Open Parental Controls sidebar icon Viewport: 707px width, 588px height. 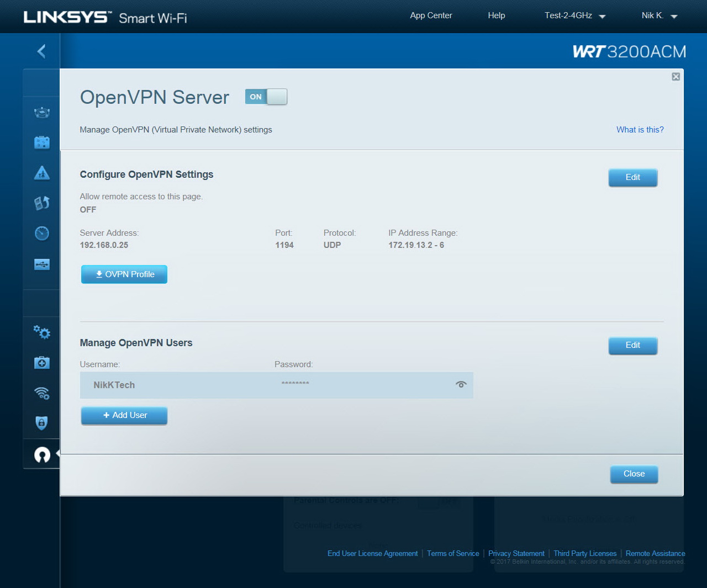(42, 173)
